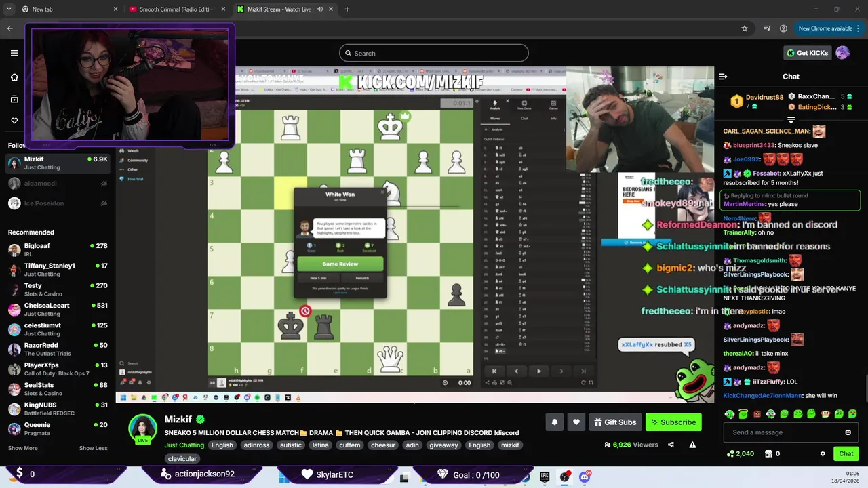868x488 pixels.
Task: Open KingNUBS Battlefield REDSEC channel
Action: (x=58, y=409)
